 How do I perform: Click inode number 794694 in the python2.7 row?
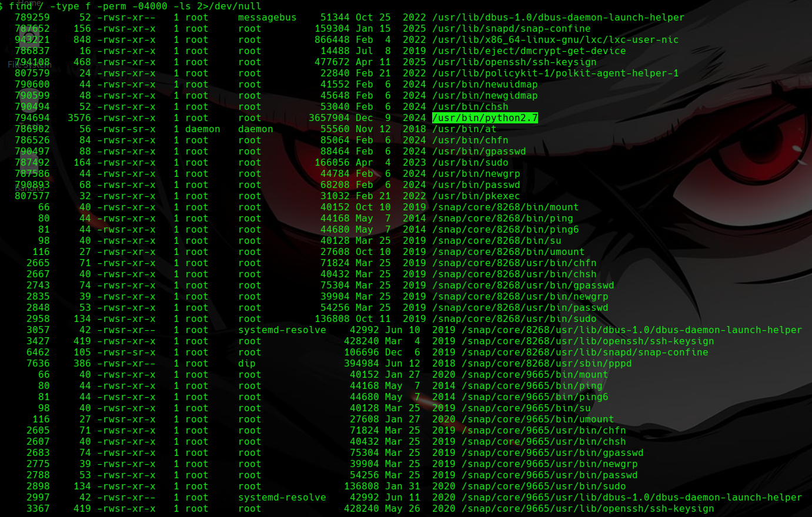(32, 118)
